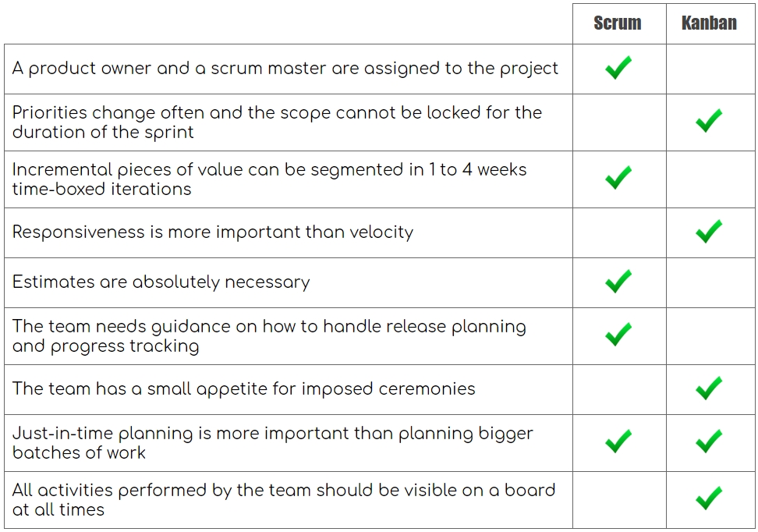
Task: Click the Kanban checkmark for imposed ceremonies row
Action: pyautogui.click(x=709, y=388)
